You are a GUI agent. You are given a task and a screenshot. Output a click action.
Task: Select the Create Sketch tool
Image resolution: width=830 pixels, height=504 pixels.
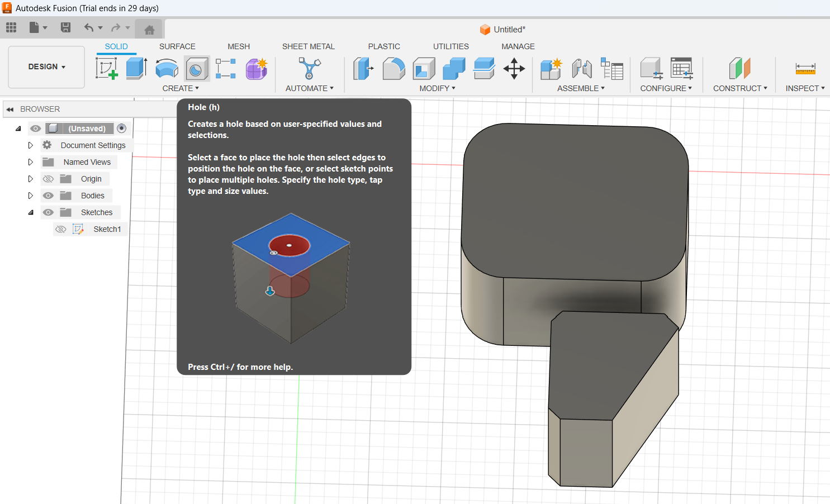pyautogui.click(x=107, y=69)
